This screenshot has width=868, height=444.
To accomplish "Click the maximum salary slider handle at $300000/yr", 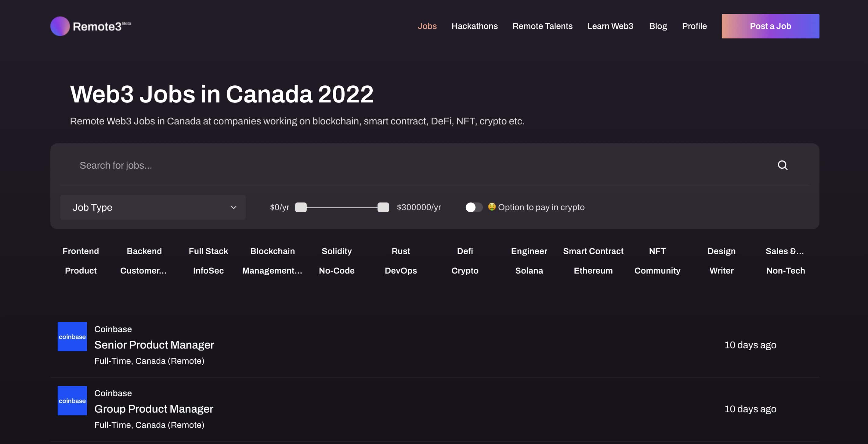I will tap(383, 207).
